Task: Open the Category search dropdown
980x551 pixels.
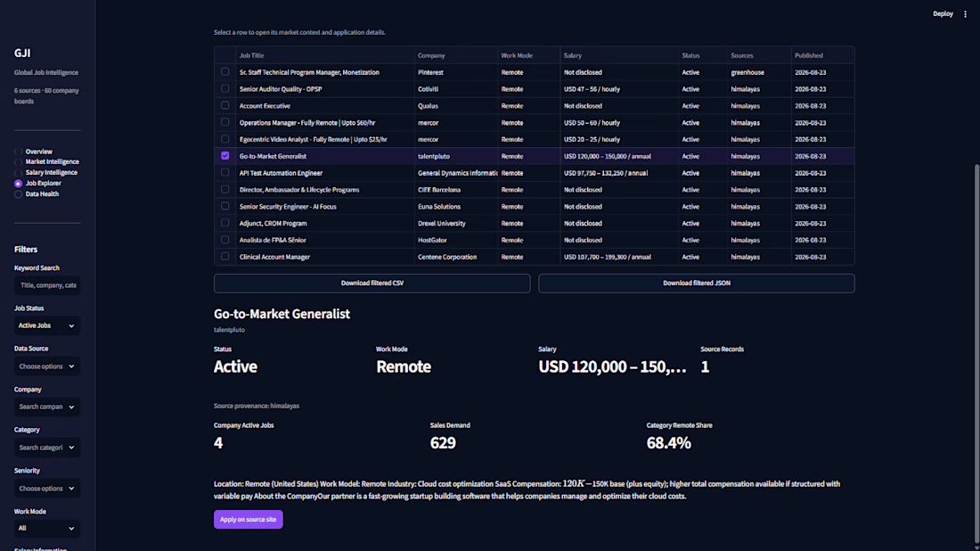Action: pyautogui.click(x=47, y=448)
